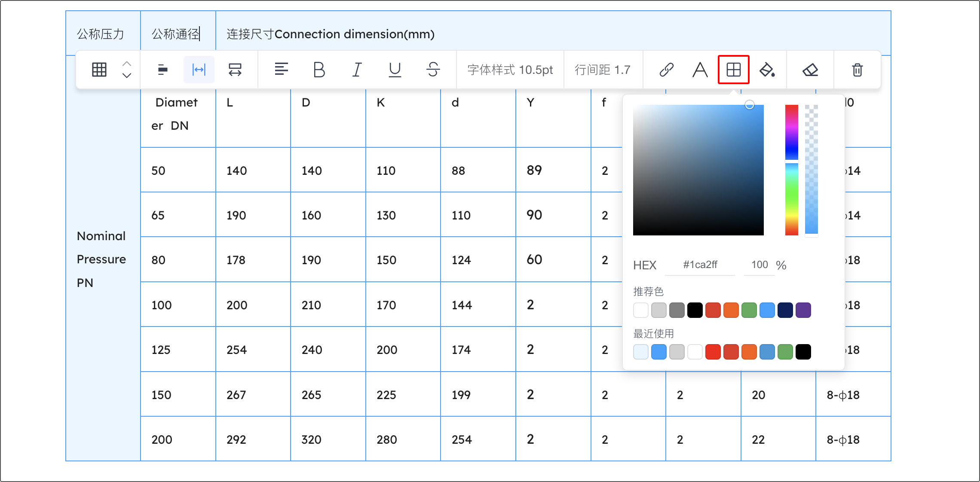The image size is (980, 482).
Task: Toggle bold formatting
Action: [x=319, y=70]
